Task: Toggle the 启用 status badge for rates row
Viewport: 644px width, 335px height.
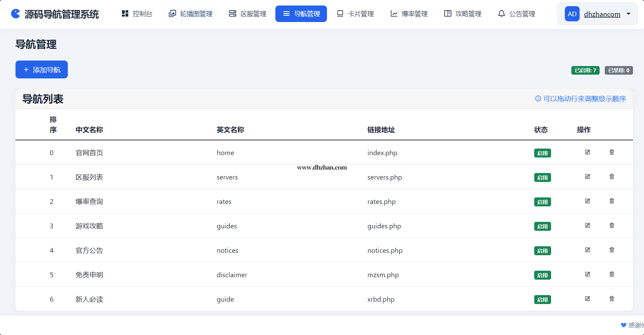Action: pos(542,202)
